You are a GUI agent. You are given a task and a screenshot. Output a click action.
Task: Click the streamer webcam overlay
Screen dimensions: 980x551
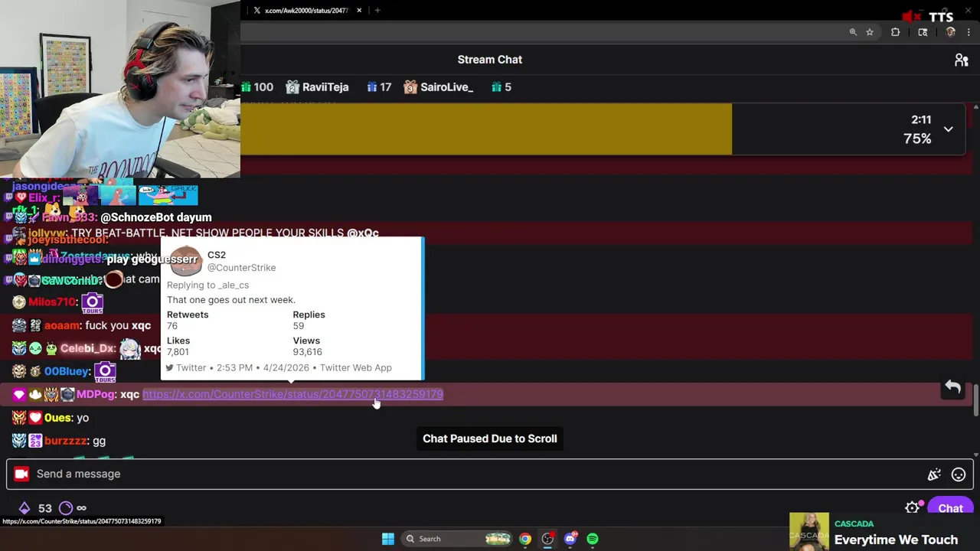coord(120,89)
